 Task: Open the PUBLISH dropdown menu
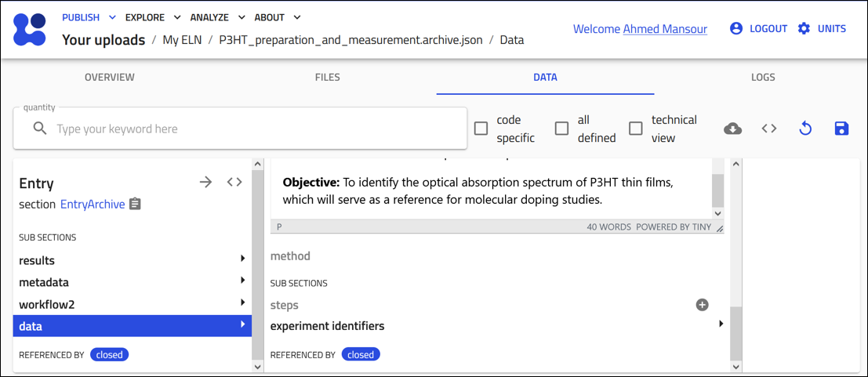point(89,17)
